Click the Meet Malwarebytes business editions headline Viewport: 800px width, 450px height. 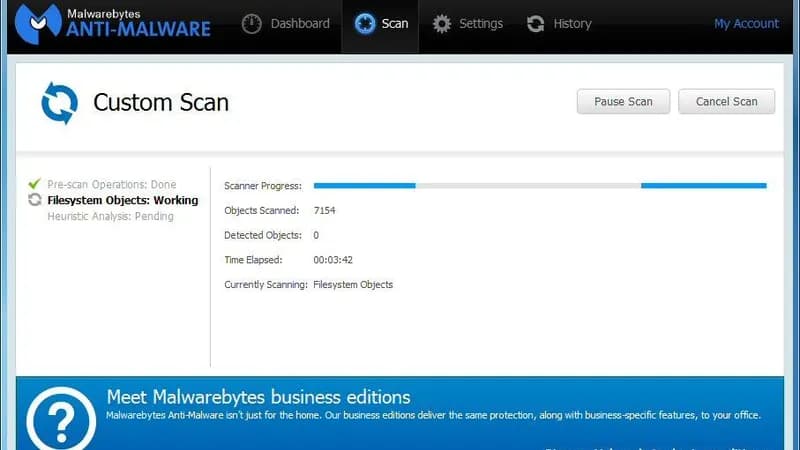(x=259, y=397)
